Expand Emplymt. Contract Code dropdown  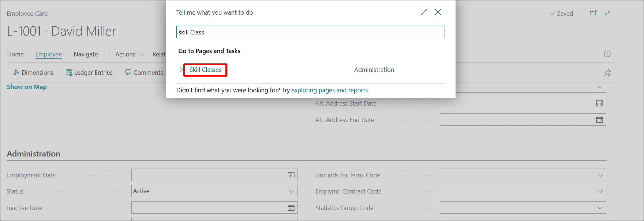[x=600, y=191]
